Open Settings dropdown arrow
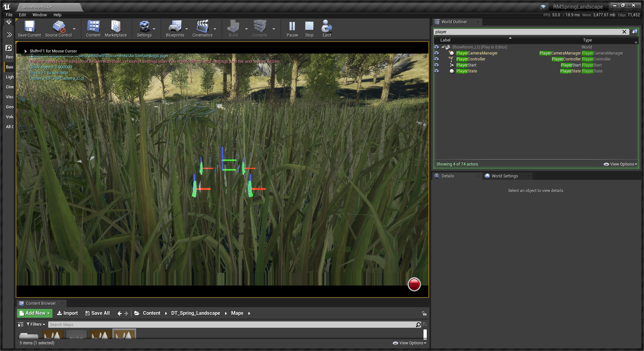Image resolution: width=644 pixels, height=351 pixels. point(154,29)
